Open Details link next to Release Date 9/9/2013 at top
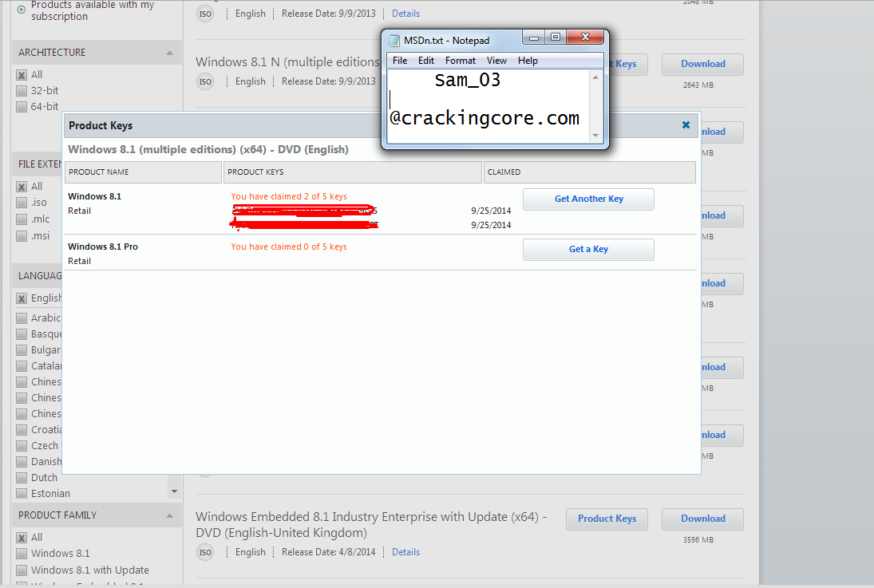Viewport: 874px width, 588px height. coord(405,14)
